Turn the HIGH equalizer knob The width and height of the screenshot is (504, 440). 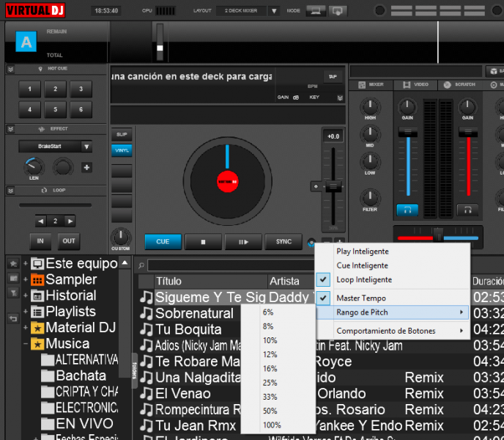[370, 106]
